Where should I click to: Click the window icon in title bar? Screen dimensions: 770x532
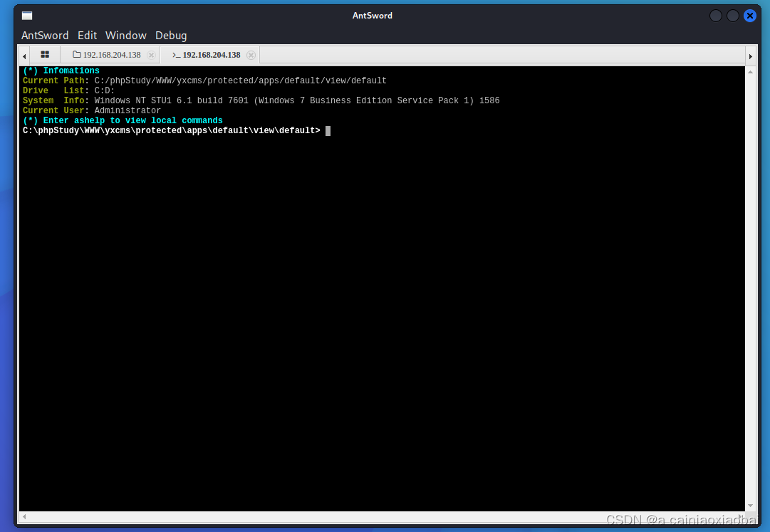(27, 16)
